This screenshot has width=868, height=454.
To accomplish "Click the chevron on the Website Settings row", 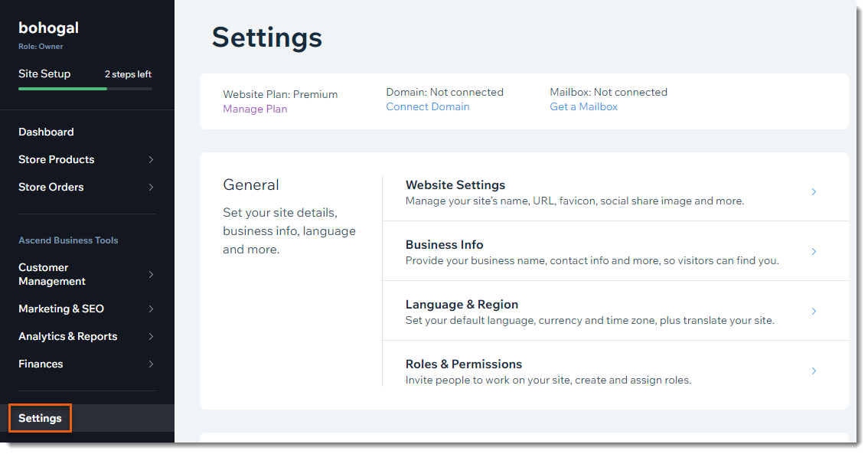I will click(x=814, y=192).
